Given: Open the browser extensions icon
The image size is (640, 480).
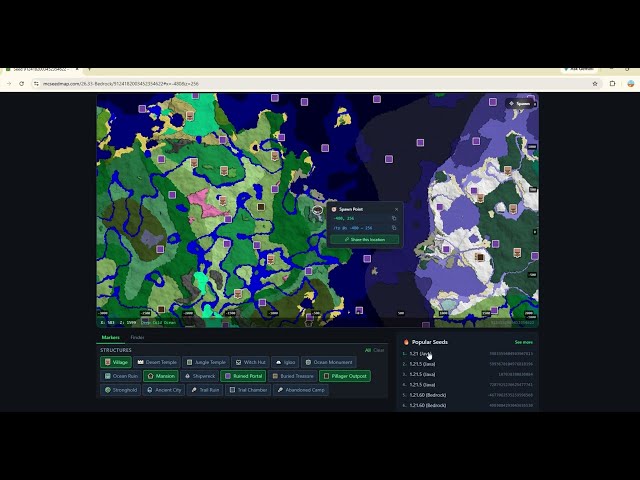Looking at the screenshot, I should [612, 84].
